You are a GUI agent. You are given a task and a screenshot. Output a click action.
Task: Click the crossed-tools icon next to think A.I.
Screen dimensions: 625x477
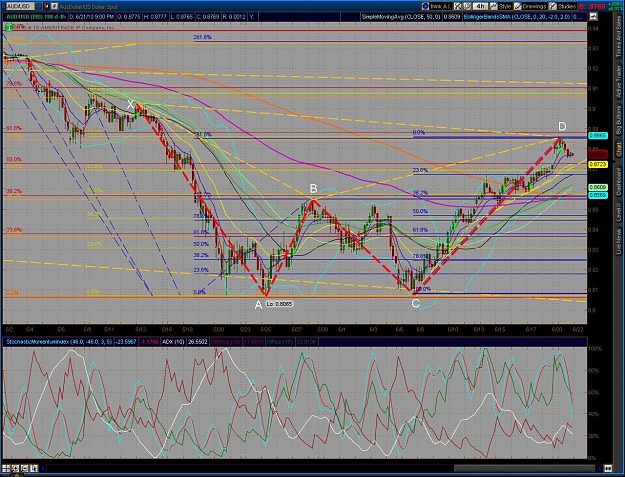(x=458, y=6)
